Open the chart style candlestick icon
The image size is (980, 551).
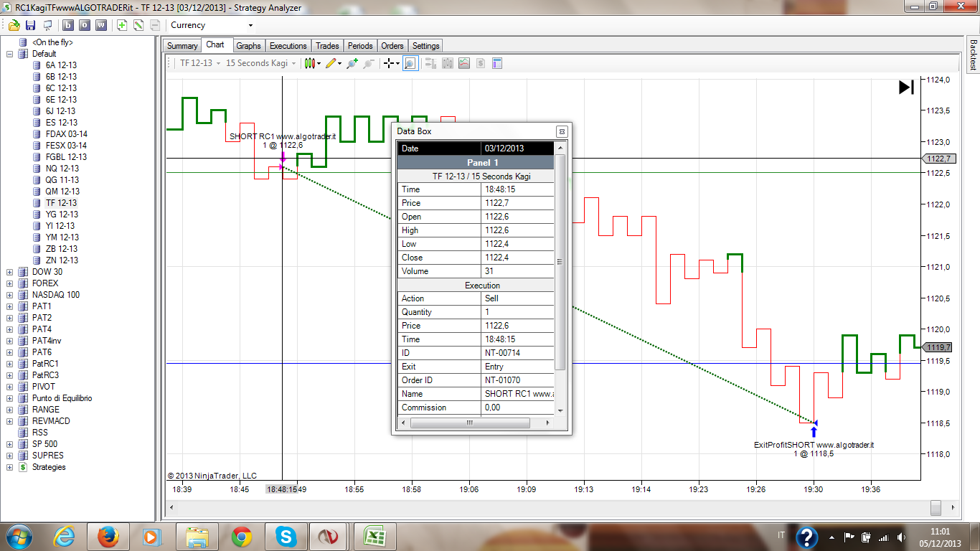click(x=312, y=63)
